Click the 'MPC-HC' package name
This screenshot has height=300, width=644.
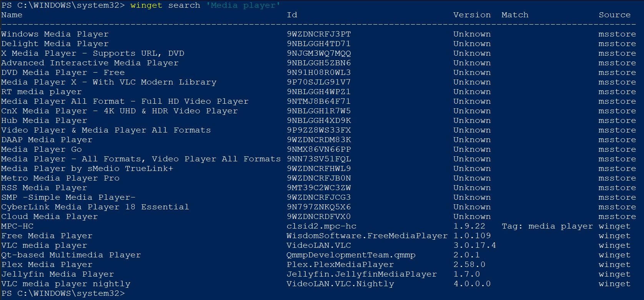click(17, 226)
